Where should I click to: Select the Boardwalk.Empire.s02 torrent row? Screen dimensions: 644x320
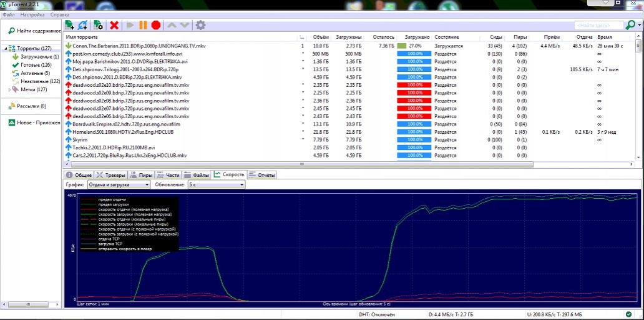[350, 124]
